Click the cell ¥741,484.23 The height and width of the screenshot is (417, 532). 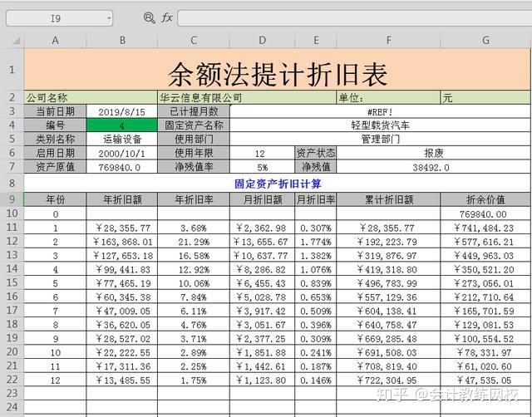click(485, 228)
